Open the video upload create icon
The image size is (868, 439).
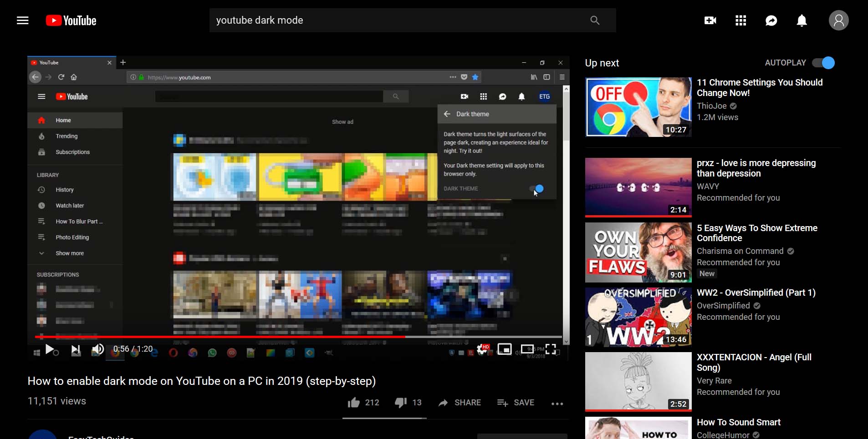[710, 20]
